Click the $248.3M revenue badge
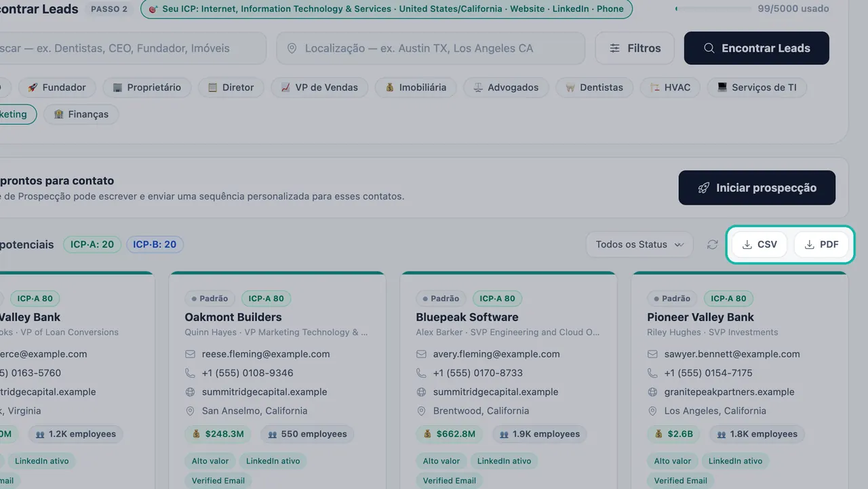The height and width of the screenshot is (489, 868). click(218, 434)
